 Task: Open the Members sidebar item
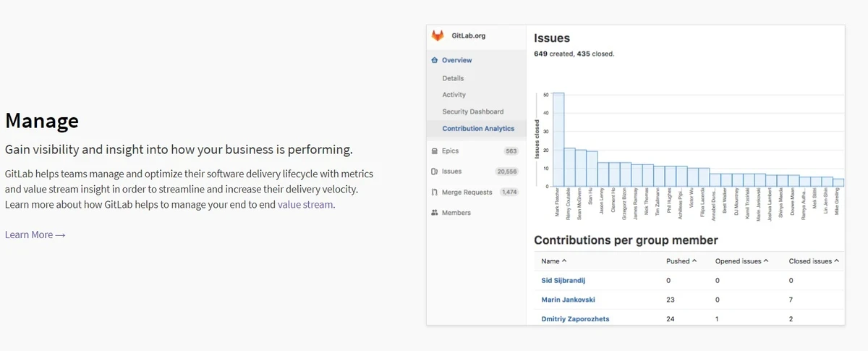456,213
